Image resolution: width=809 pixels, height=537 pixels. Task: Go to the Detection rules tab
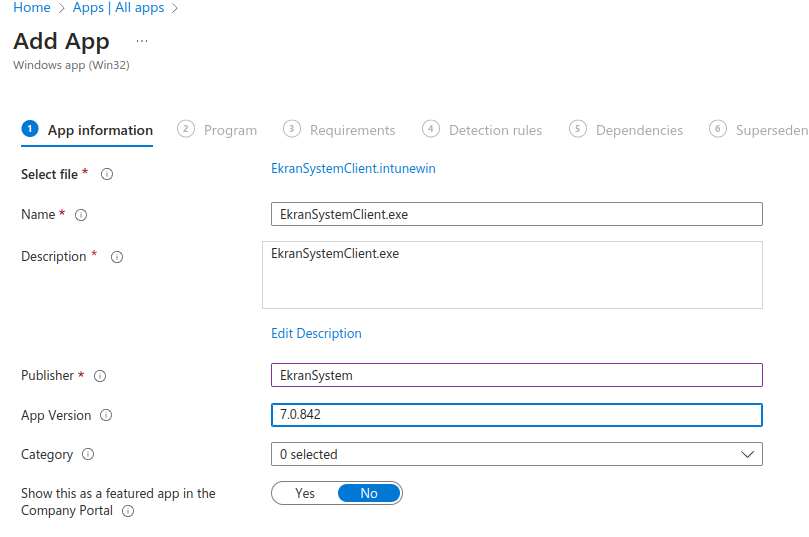click(494, 130)
